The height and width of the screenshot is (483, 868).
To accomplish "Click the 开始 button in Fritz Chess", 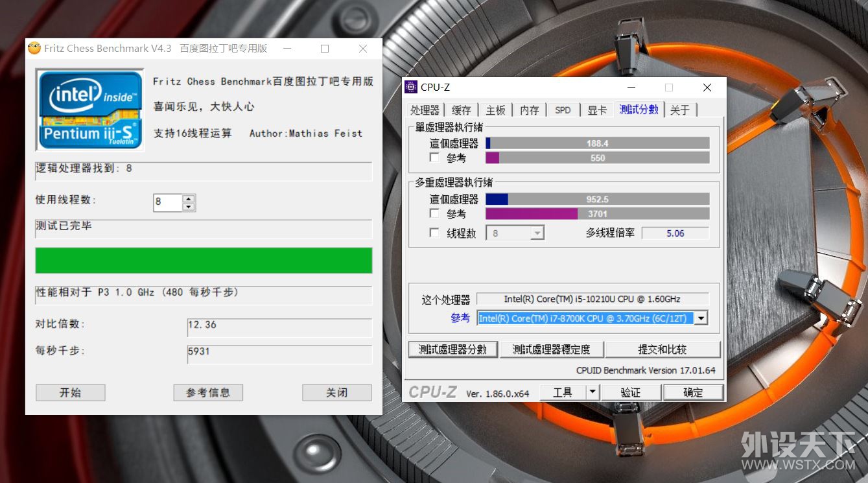I will pyautogui.click(x=70, y=392).
